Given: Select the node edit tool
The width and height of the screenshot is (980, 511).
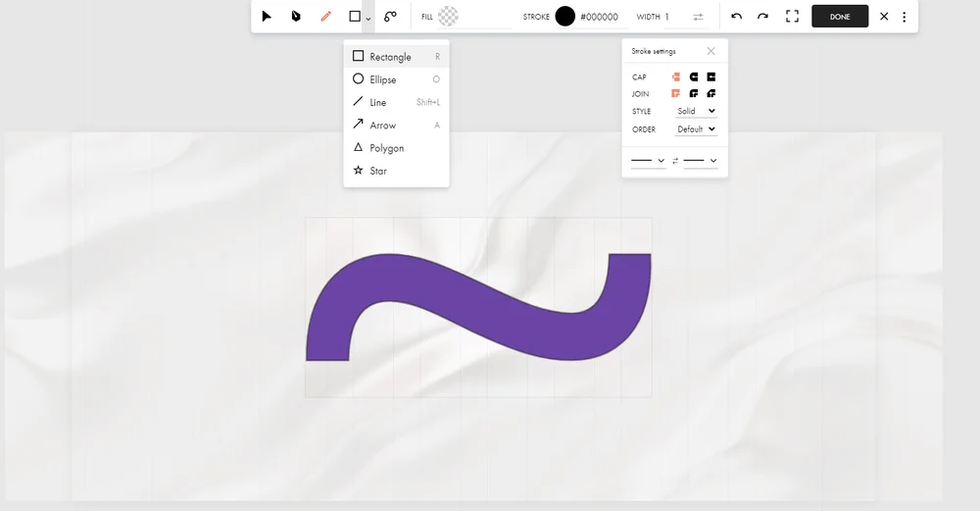Looking at the screenshot, I should coord(296,17).
